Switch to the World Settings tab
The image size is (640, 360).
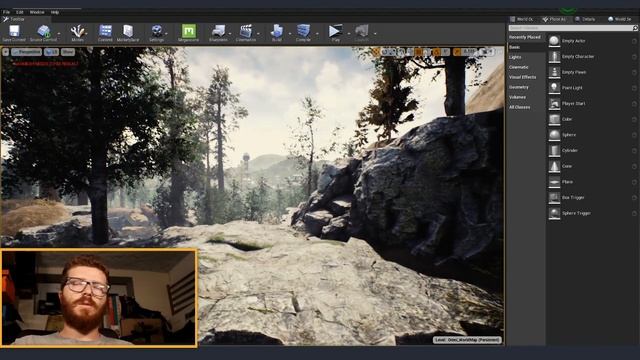(620, 19)
